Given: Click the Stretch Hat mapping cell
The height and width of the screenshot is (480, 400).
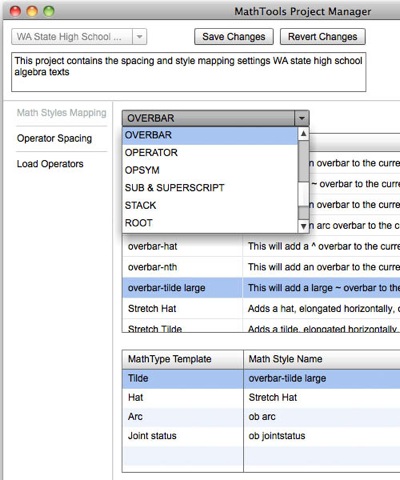Looking at the screenshot, I should [322, 398].
